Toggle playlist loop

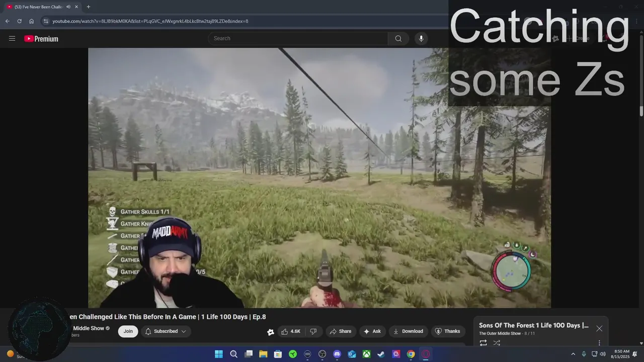483,343
